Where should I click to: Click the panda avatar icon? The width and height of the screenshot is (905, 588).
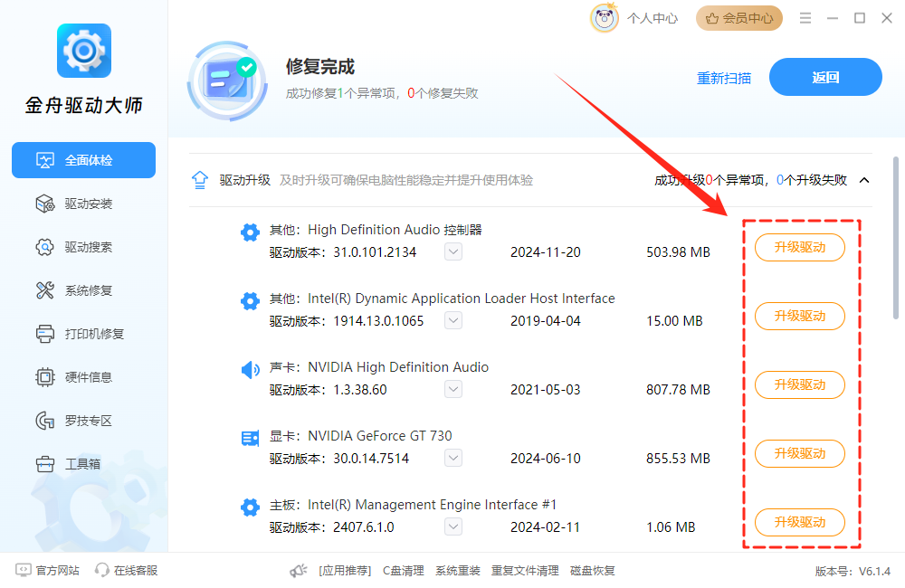point(605,18)
